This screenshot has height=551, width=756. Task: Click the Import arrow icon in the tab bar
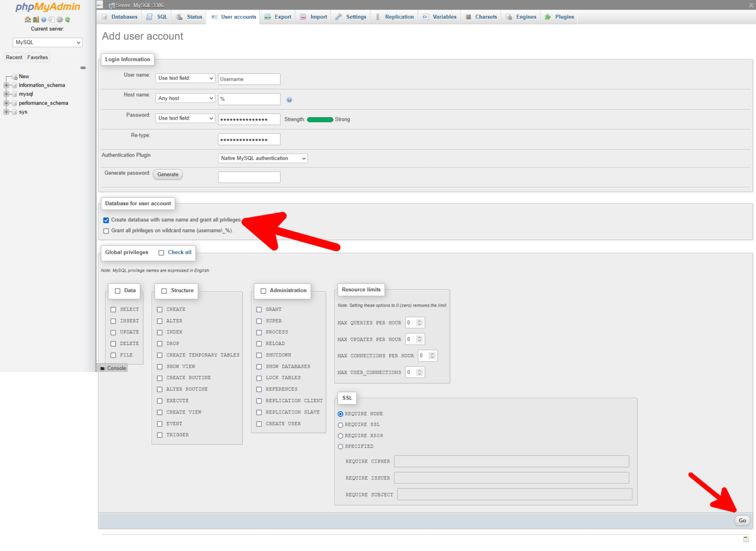tap(302, 16)
